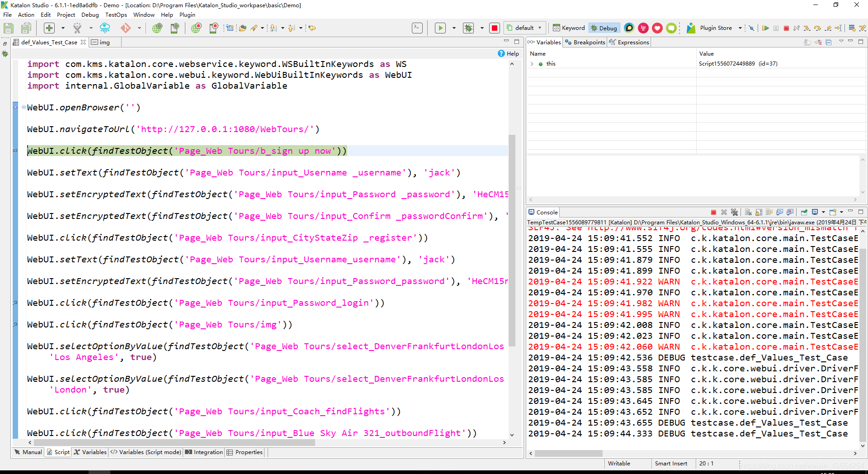868x474 pixels.
Task: Click the Console horizontal scrollbar
Action: 569,453
